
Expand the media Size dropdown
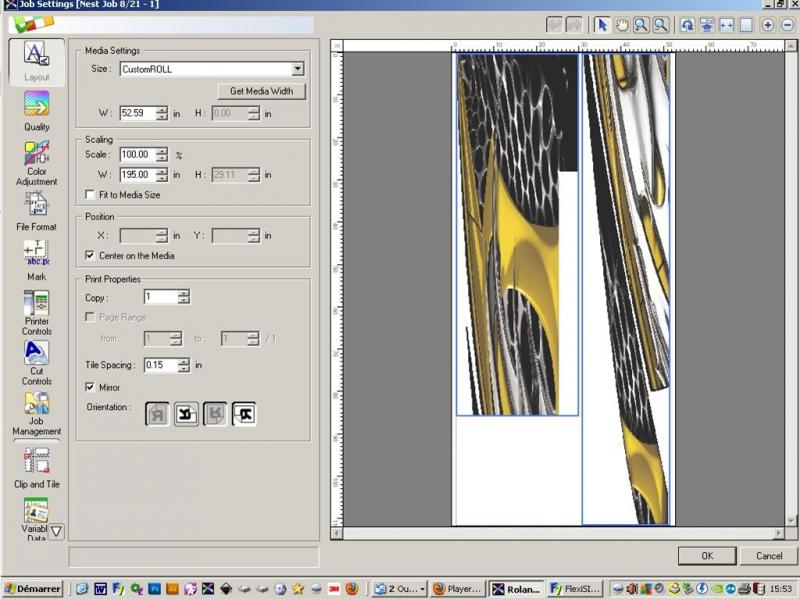point(297,69)
